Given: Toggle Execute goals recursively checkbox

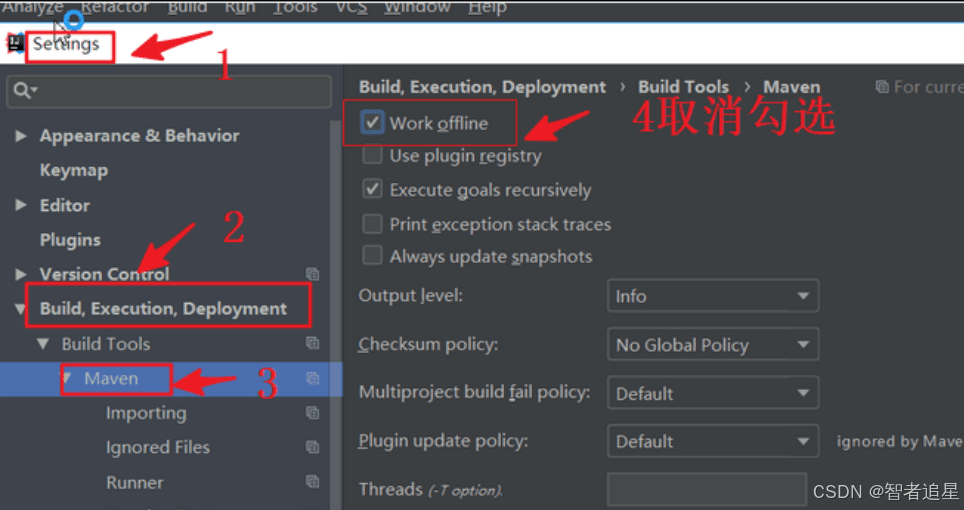Looking at the screenshot, I should [372, 189].
